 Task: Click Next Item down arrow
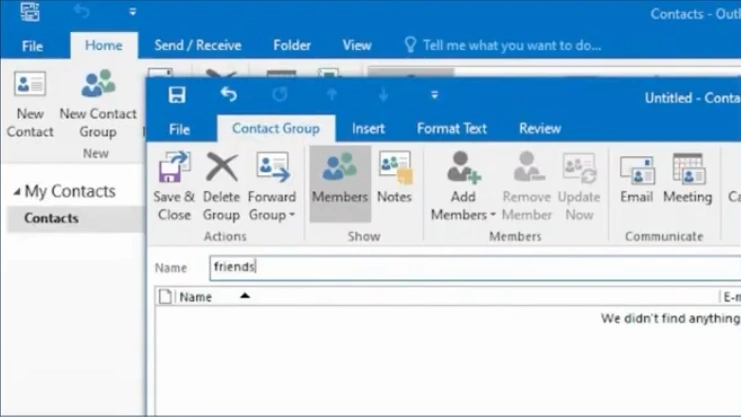tap(383, 95)
